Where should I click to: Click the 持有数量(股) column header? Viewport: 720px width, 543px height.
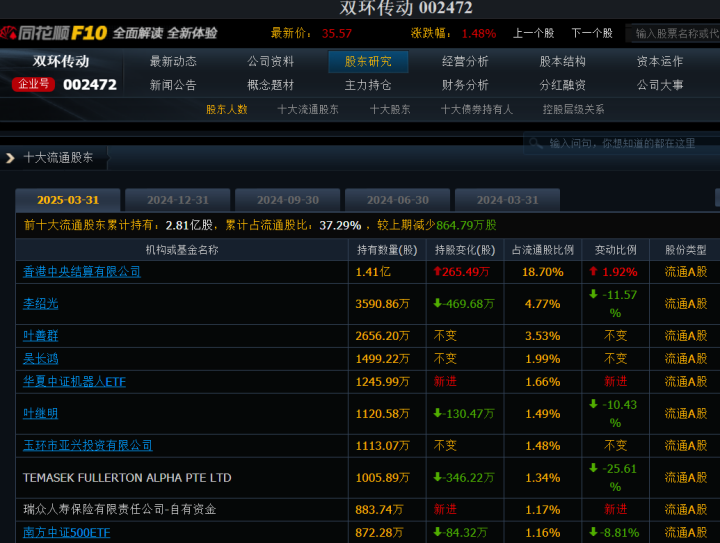click(x=388, y=250)
